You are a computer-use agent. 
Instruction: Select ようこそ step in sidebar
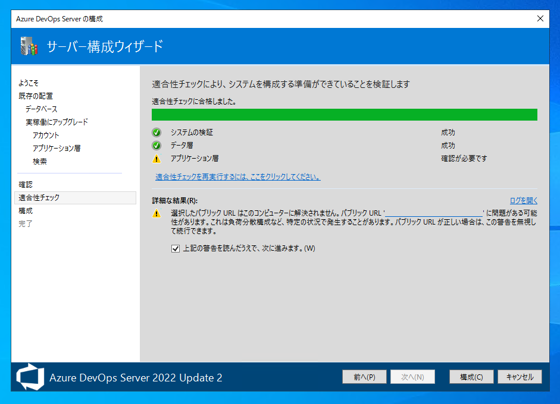pos(29,83)
